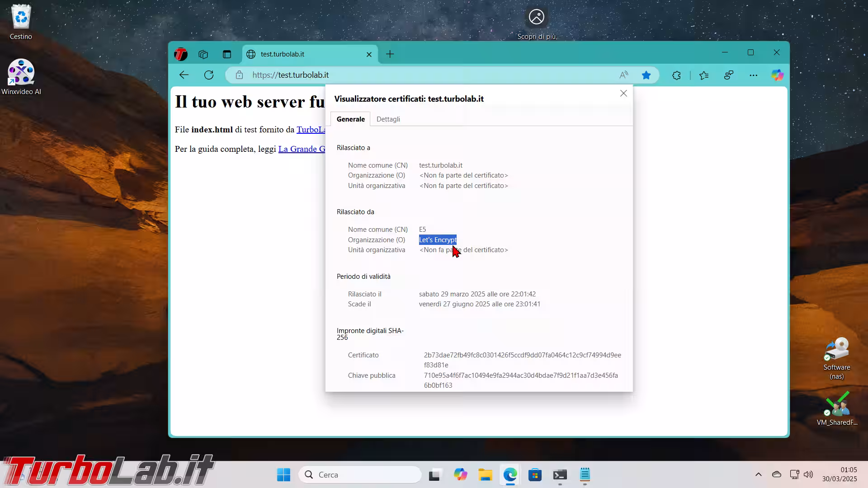Open new tab with plus button
The height and width of the screenshot is (488, 868).
pos(390,54)
